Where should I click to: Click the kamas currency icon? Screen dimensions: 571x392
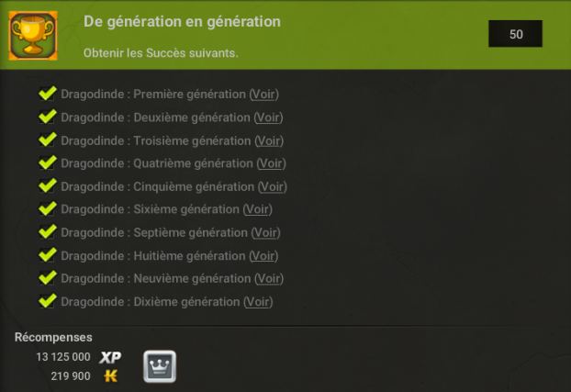111,376
